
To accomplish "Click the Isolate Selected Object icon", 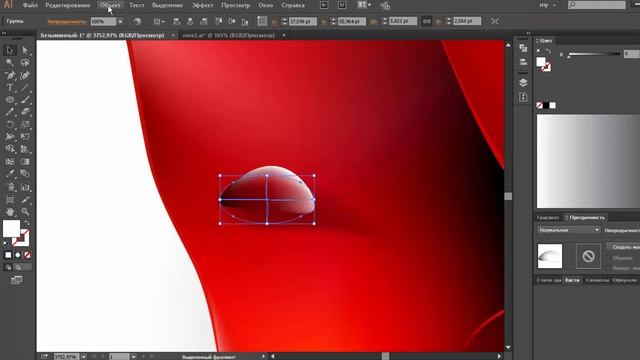I will [x=495, y=21].
